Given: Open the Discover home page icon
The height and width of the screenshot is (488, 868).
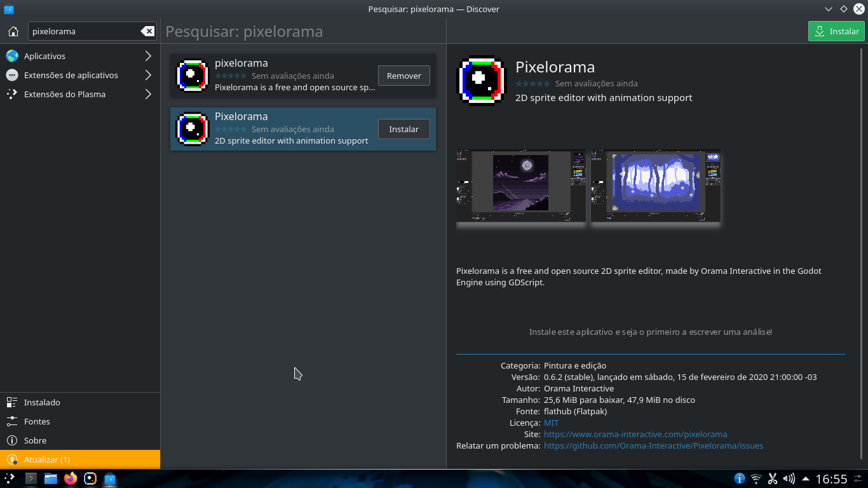Looking at the screenshot, I should pos(13,30).
